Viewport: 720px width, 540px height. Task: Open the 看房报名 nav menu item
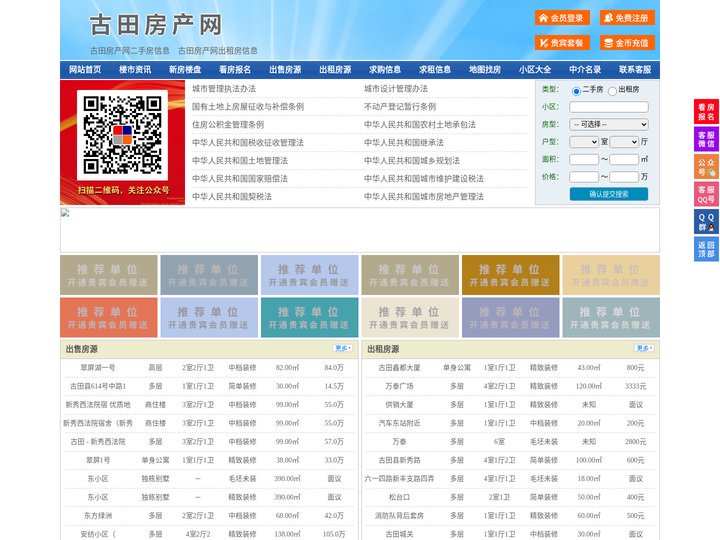[x=235, y=70]
